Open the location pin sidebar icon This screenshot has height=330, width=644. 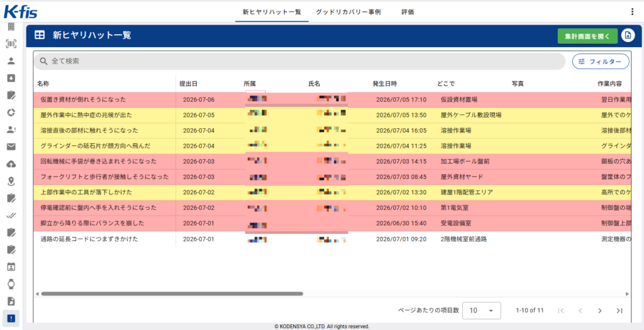11,181
